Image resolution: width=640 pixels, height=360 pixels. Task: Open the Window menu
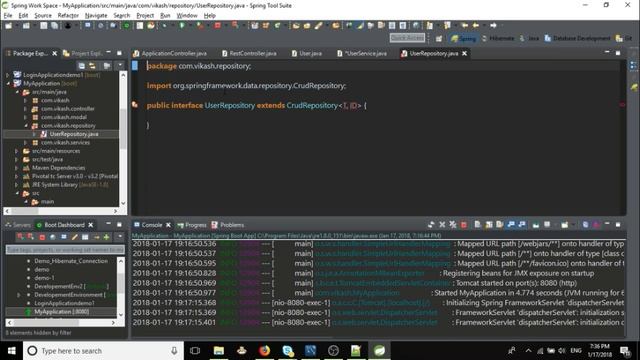pyautogui.click(x=187, y=16)
